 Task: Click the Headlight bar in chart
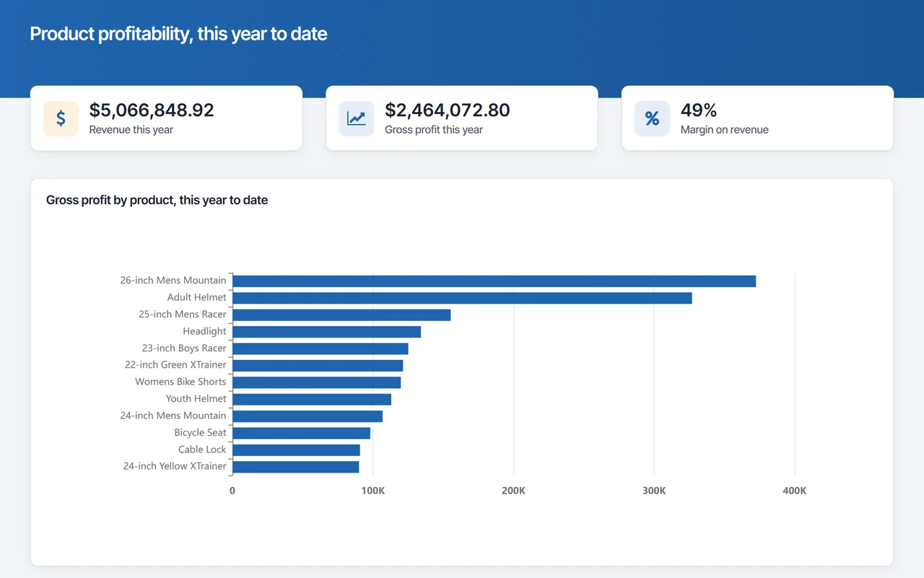pos(327,332)
